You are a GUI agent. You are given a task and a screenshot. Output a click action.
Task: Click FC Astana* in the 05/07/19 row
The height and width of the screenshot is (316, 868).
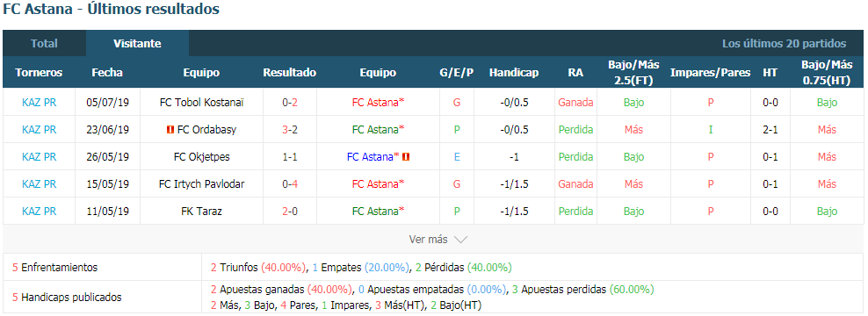378,103
